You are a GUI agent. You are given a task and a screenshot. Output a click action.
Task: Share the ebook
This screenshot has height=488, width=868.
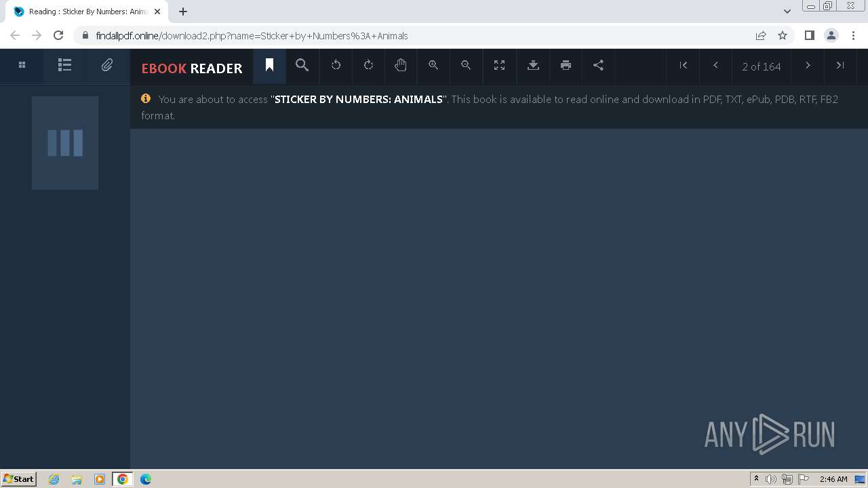tap(598, 65)
